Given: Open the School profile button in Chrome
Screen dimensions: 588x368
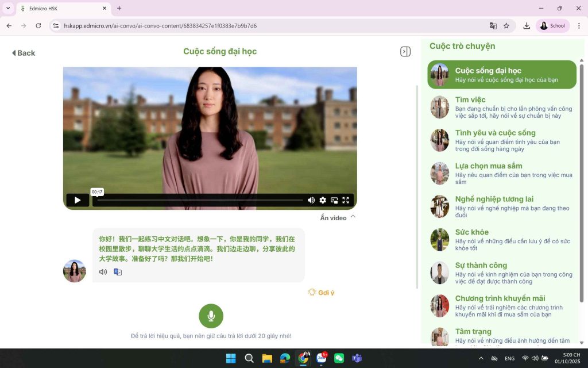Looking at the screenshot, I should click(x=552, y=26).
